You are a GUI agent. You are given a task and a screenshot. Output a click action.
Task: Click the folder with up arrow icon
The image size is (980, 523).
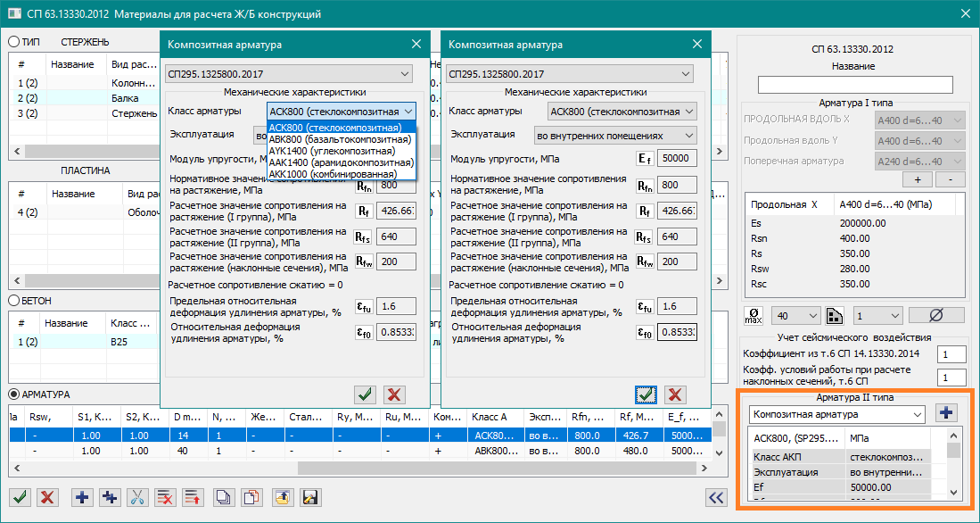pos(281,497)
